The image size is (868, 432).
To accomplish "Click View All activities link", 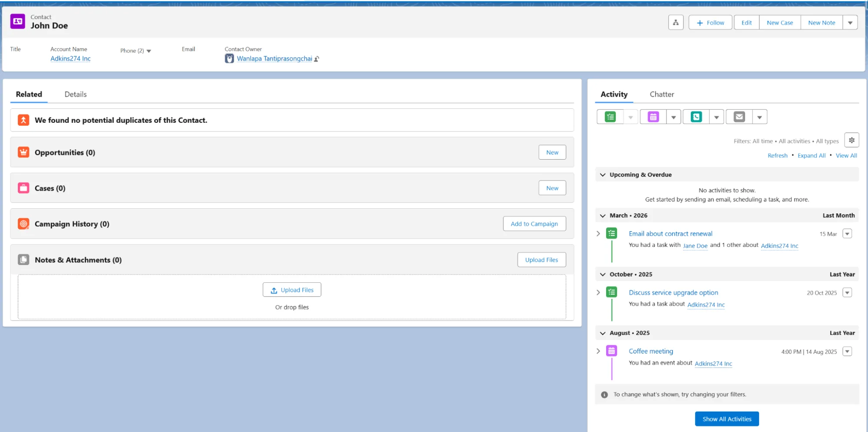I will 846,155.
